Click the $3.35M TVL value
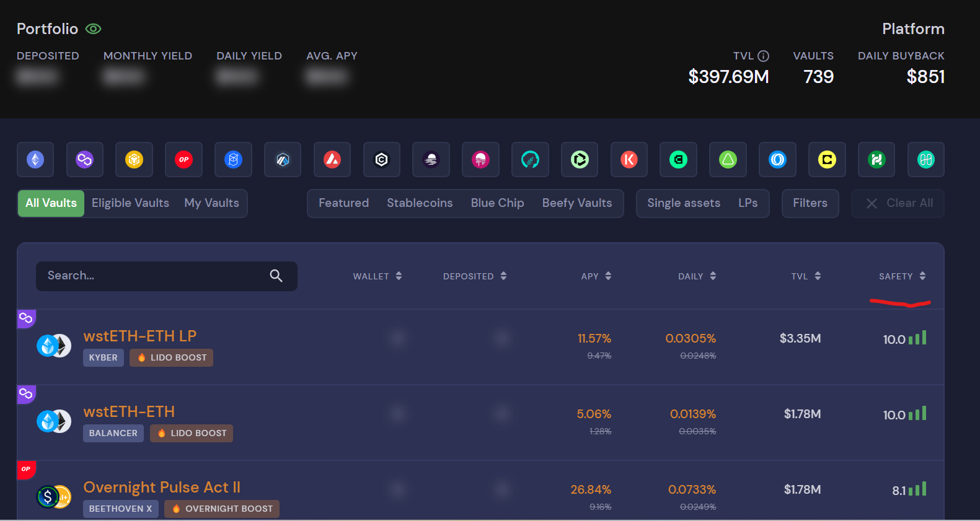 pos(800,338)
